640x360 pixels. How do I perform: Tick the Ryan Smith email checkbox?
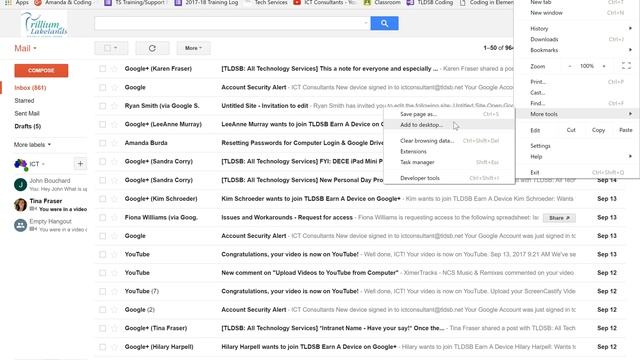[x=102, y=106]
